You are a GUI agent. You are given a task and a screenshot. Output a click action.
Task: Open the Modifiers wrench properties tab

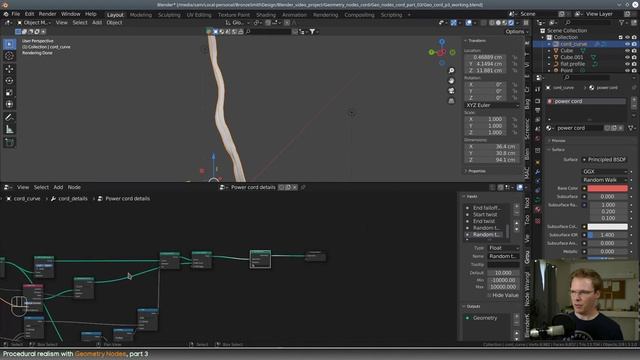[538, 172]
